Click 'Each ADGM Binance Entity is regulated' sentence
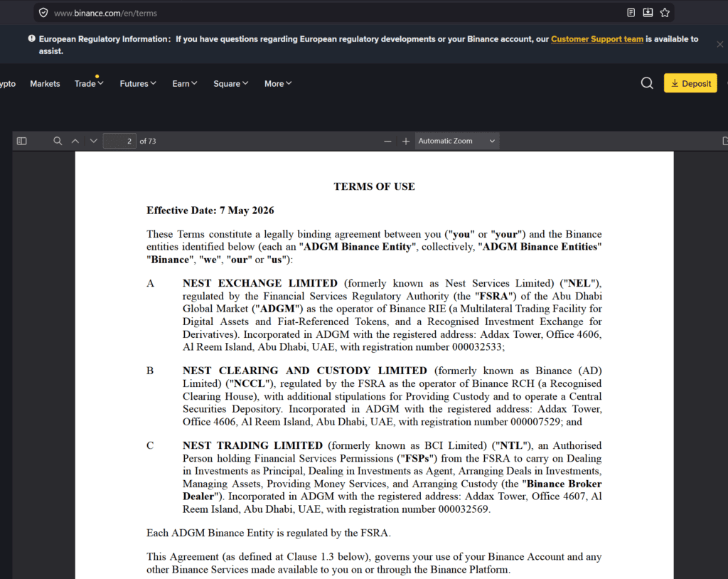 [269, 533]
